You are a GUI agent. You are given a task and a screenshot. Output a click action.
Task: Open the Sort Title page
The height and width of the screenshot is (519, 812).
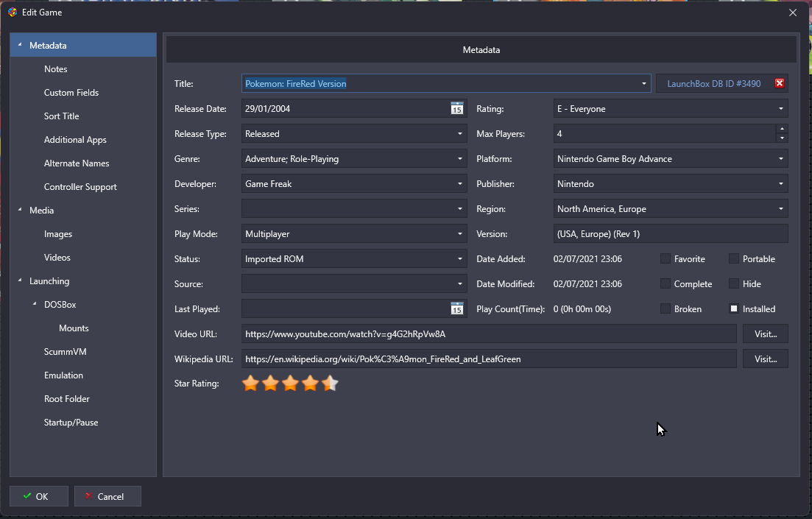pos(61,116)
